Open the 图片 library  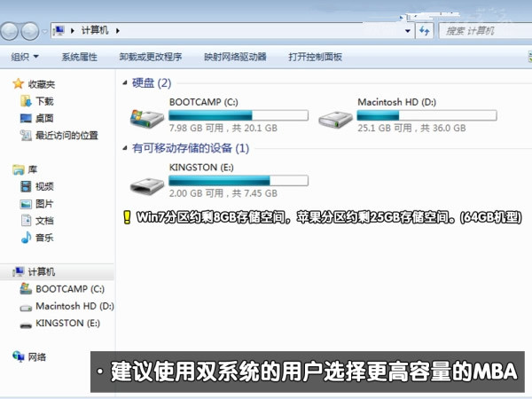click(44, 204)
